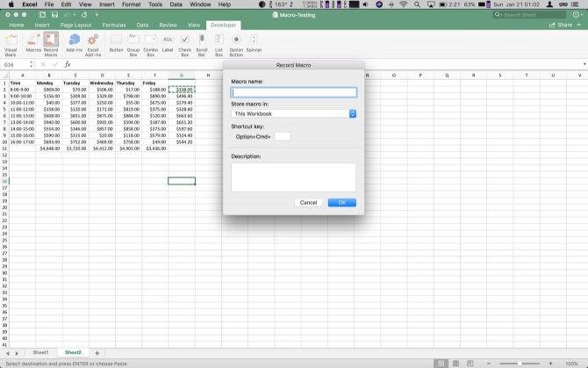Switch to the Insert ribbon tab
The width and height of the screenshot is (588, 368).
coord(42,25)
